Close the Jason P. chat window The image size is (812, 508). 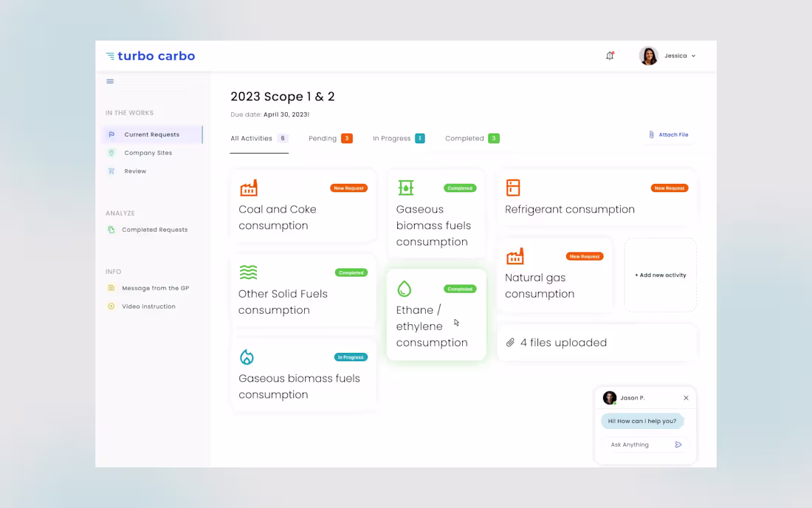[686, 397]
